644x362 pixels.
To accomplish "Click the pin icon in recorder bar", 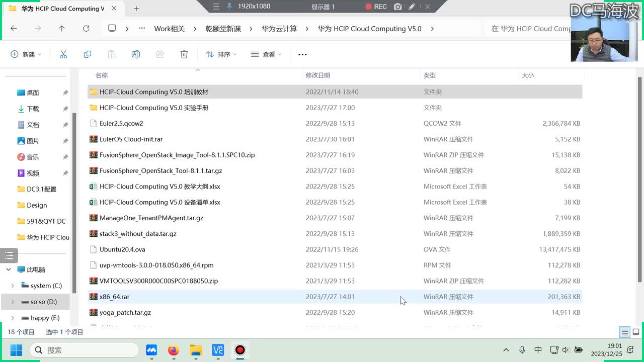I will [x=229, y=7].
